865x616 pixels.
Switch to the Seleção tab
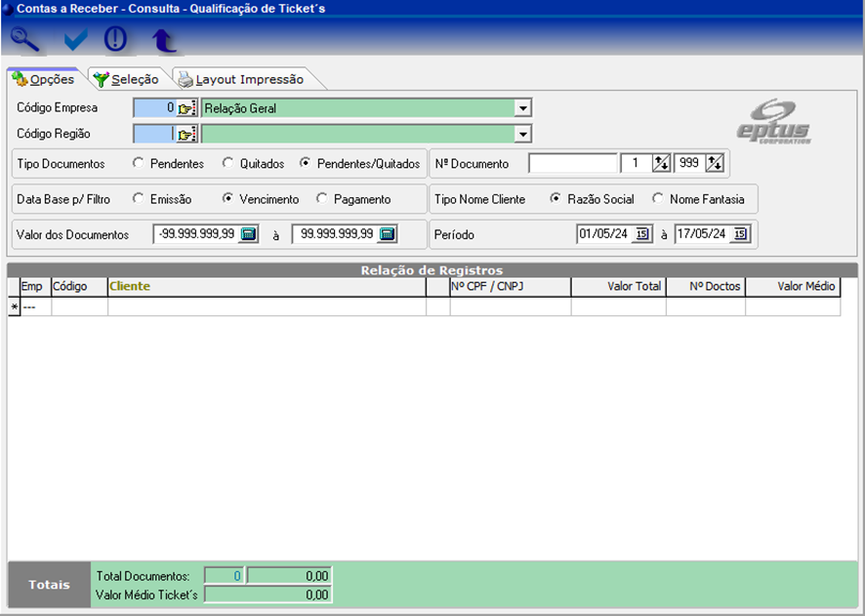(x=126, y=79)
